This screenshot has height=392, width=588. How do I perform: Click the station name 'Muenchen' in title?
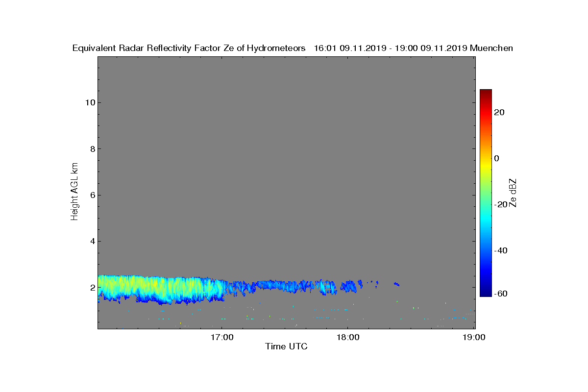pyautogui.click(x=491, y=48)
